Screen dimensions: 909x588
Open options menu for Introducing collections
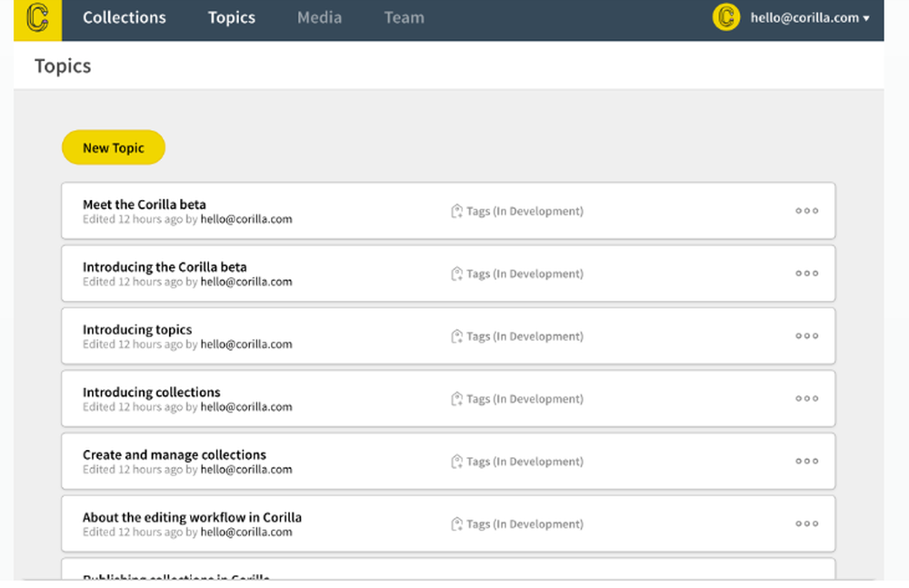807,399
